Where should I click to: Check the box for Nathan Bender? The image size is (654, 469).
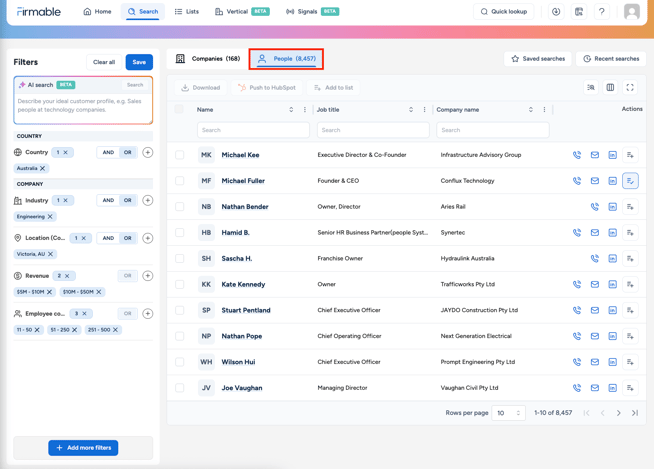click(x=179, y=207)
